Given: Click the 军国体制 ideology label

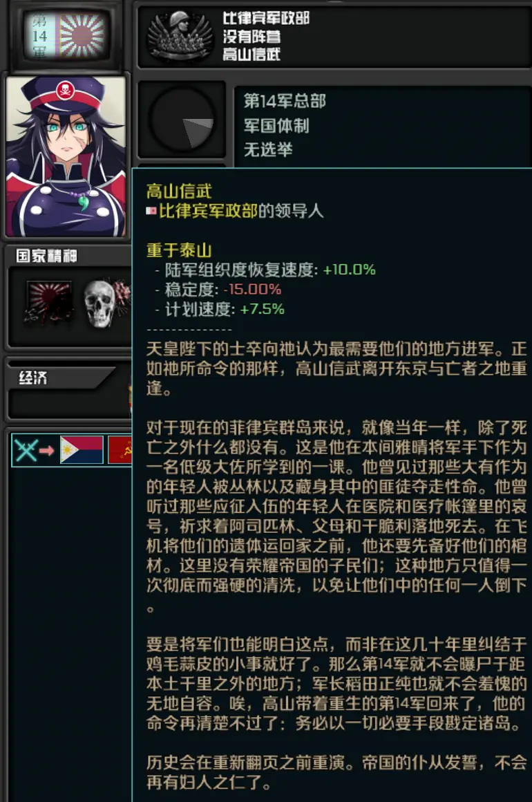Looking at the screenshot, I should [x=276, y=125].
